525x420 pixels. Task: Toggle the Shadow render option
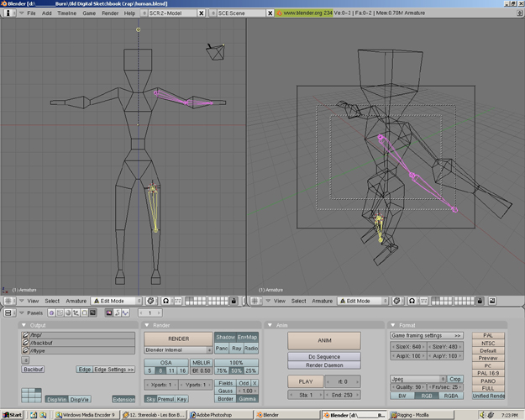(x=225, y=338)
